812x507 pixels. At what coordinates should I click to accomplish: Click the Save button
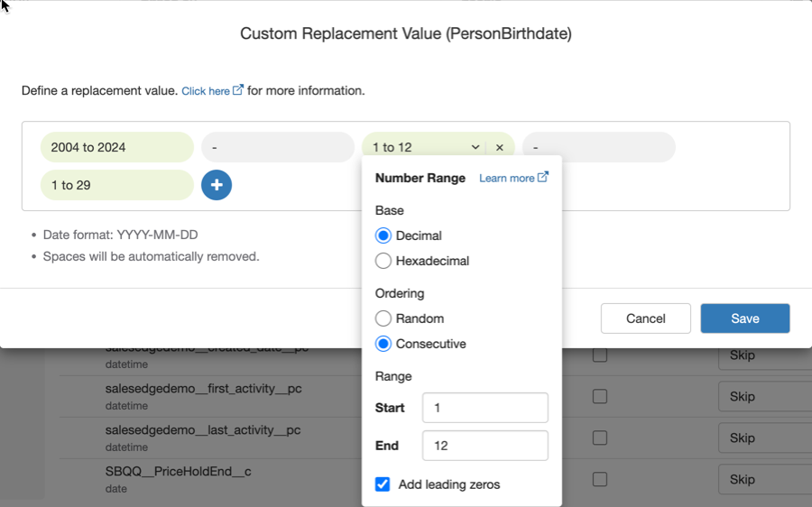coord(745,318)
